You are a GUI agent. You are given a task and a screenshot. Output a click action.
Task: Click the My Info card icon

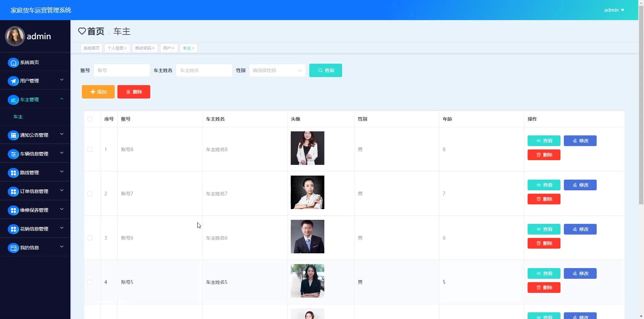coord(13,248)
